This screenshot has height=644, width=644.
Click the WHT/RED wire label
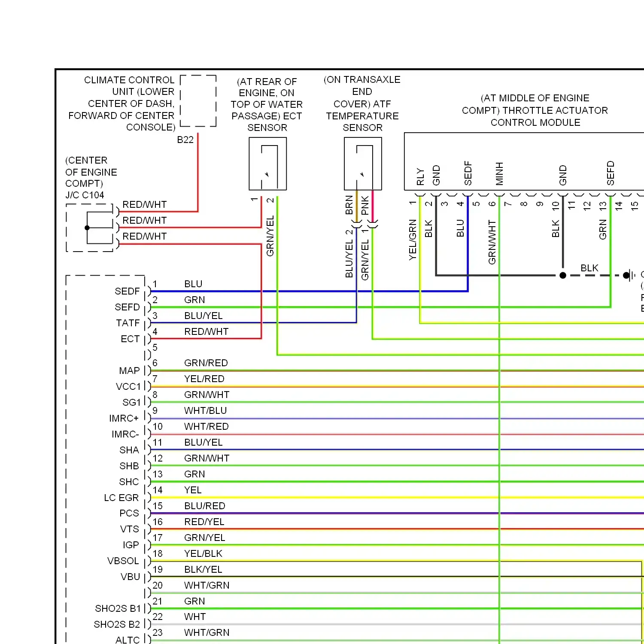tap(207, 426)
